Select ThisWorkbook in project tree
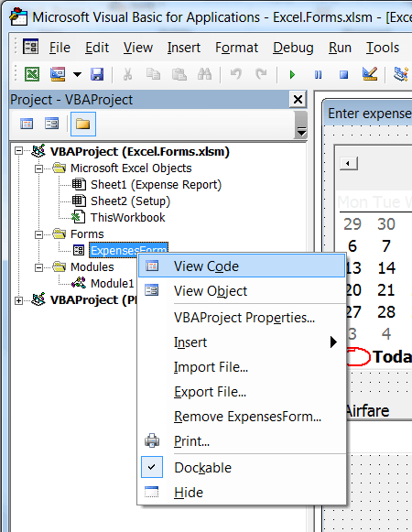This screenshot has width=412, height=532. 127,218
